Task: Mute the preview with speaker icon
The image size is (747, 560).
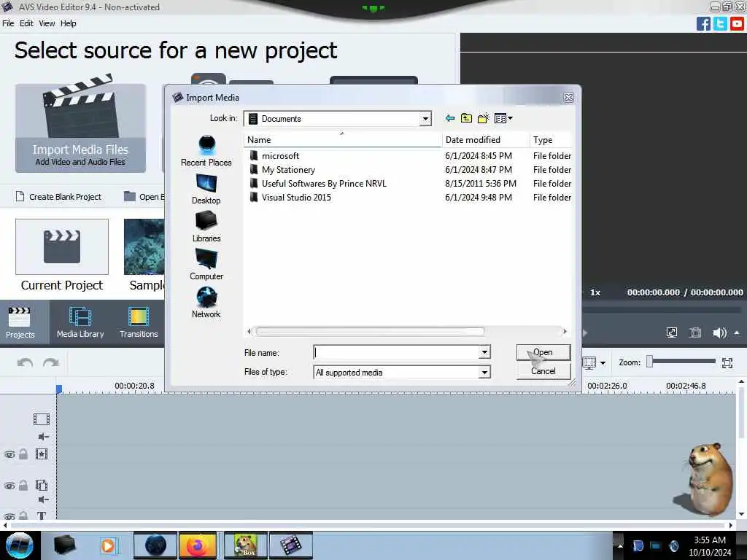Action: point(719,332)
